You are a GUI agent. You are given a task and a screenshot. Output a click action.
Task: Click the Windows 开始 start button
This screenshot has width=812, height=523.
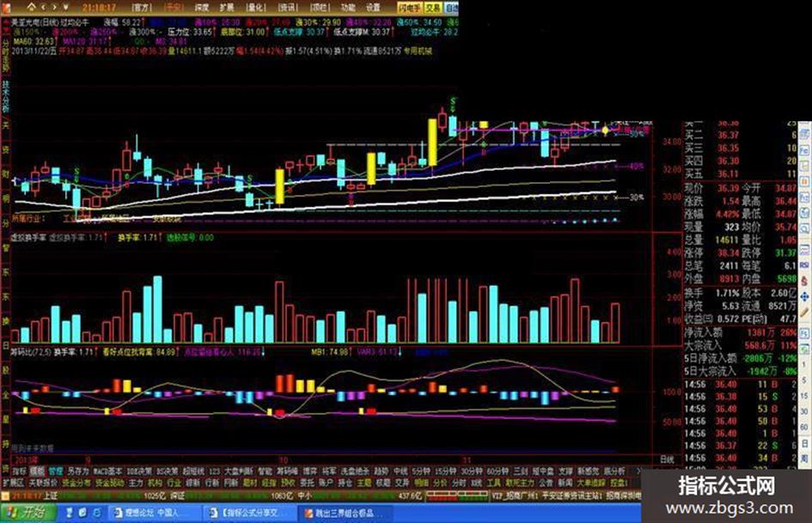tap(27, 514)
